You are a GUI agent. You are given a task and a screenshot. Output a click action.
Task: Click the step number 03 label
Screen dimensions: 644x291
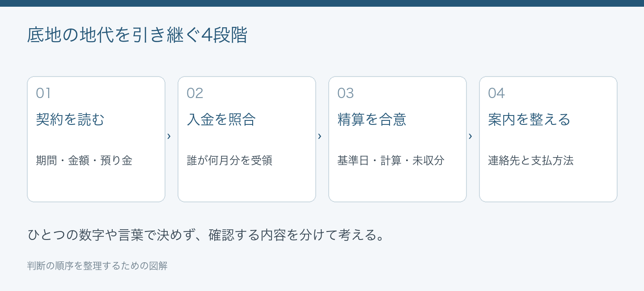click(x=346, y=93)
